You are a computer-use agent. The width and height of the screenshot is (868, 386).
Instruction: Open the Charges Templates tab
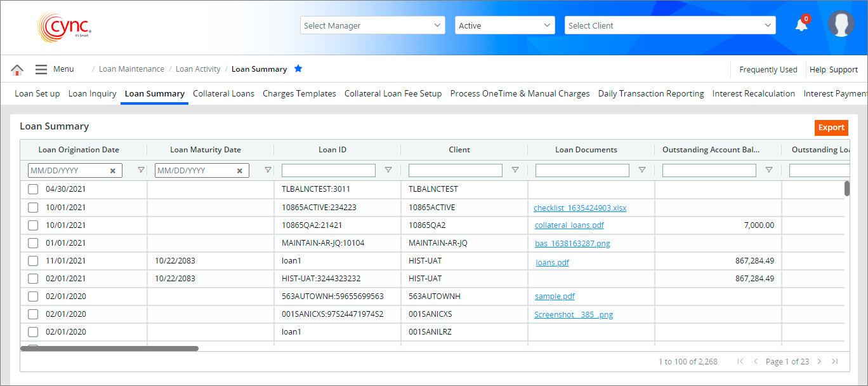299,93
